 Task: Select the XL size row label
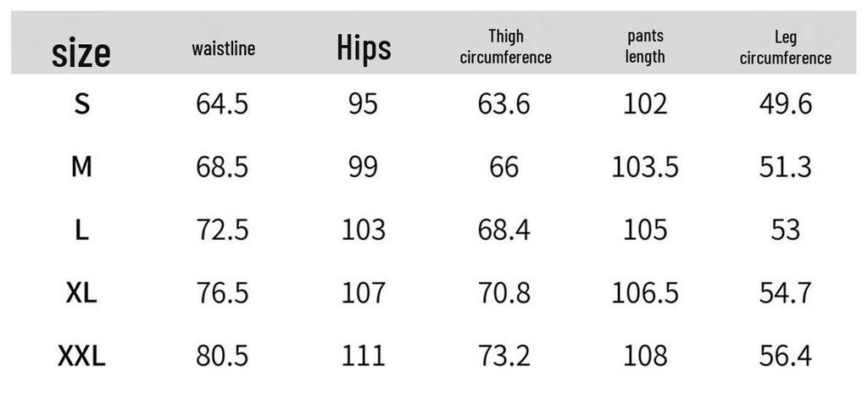click(81, 293)
